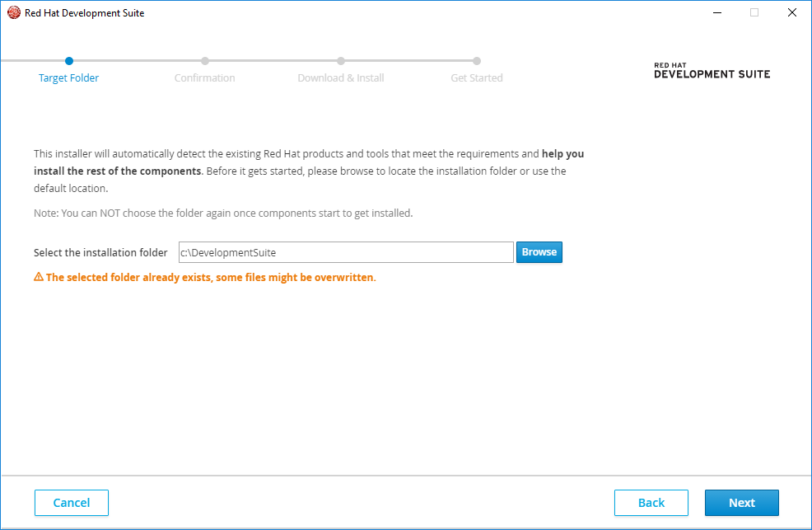Browse for an installation folder

(x=539, y=252)
